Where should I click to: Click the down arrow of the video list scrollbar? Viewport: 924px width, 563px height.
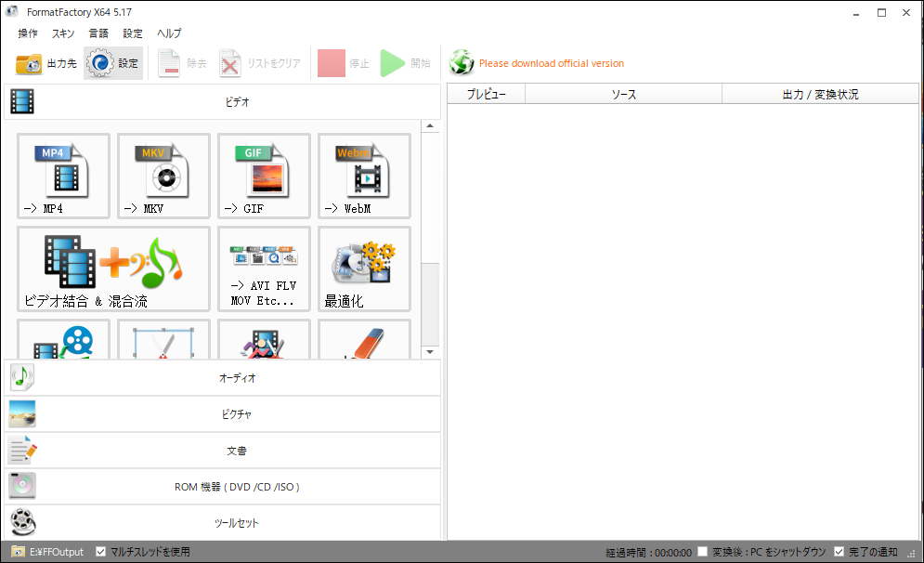coord(430,352)
